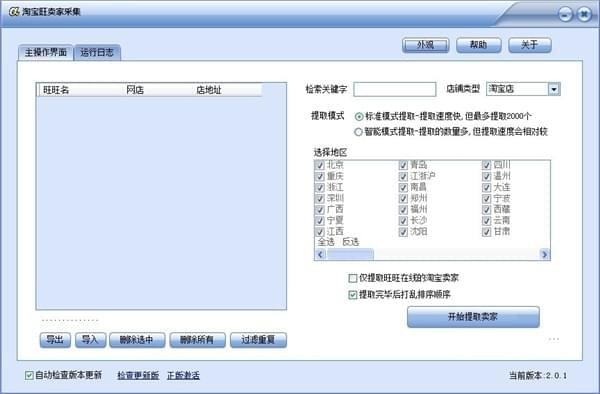Select 智能模式提取 radio button
The width and height of the screenshot is (600, 394).
359,132
